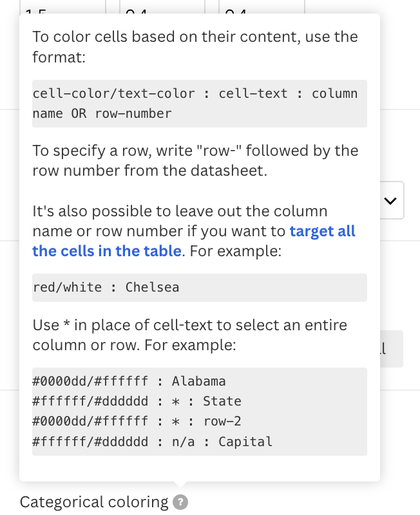Click the help icon beside Categorical coloring
This screenshot has width=420, height=515.
pos(180,502)
